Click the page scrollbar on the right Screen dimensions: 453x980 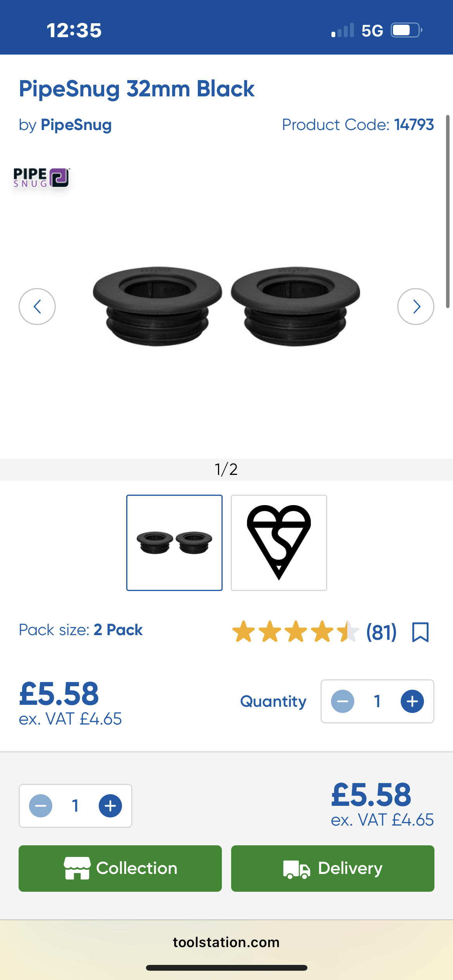pos(448,211)
